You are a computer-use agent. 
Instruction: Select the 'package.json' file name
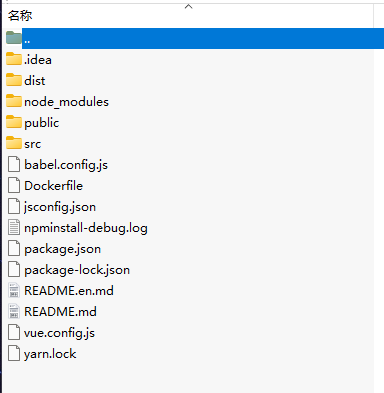coord(62,249)
